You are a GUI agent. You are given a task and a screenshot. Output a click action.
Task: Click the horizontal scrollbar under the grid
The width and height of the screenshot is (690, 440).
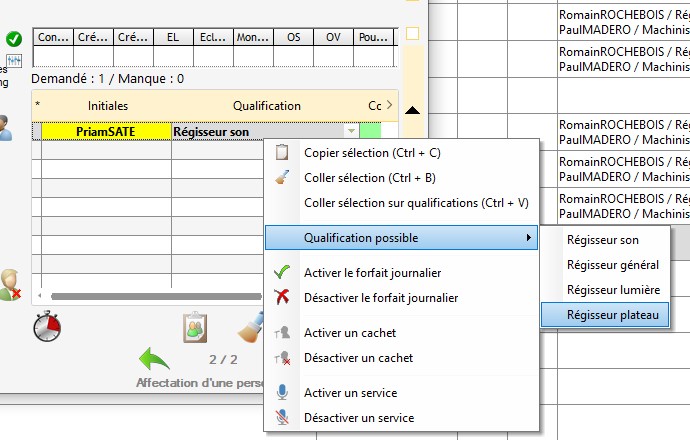point(150,296)
